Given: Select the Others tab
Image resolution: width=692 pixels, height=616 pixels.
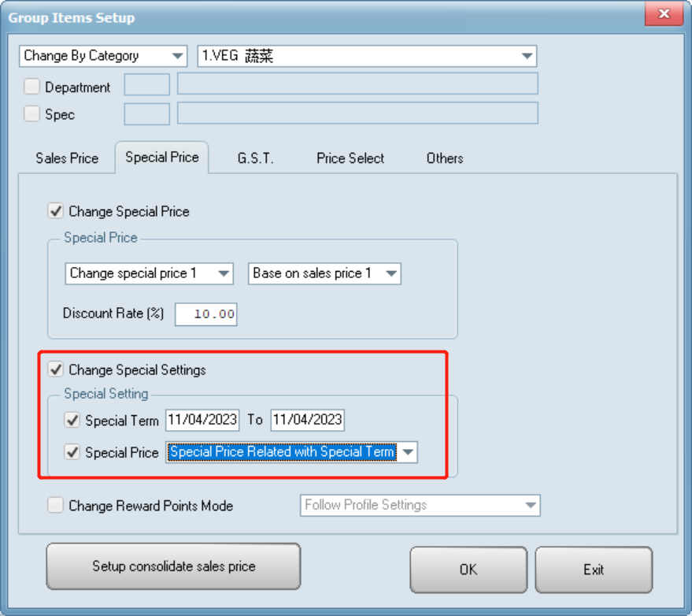Looking at the screenshot, I should [445, 158].
